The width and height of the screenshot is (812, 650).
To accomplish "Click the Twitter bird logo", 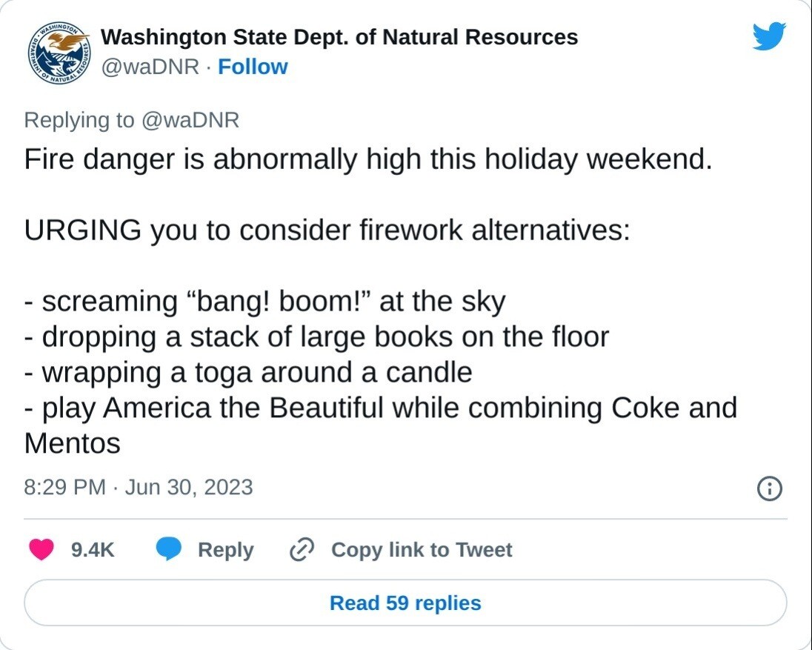I will click(769, 36).
